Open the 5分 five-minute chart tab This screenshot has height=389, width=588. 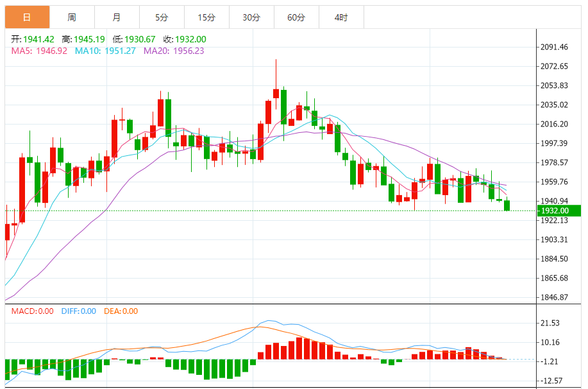[x=162, y=17]
